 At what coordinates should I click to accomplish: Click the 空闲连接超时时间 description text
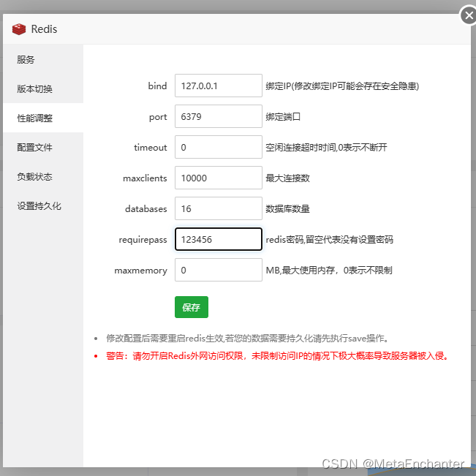pyautogui.click(x=326, y=147)
